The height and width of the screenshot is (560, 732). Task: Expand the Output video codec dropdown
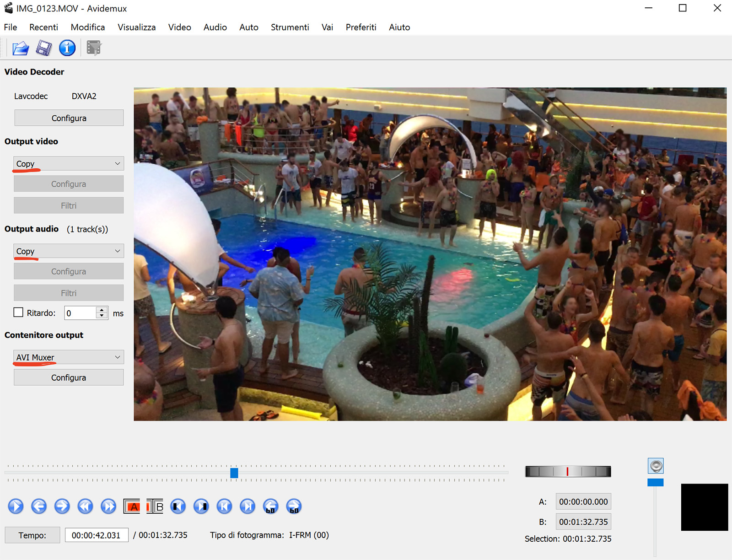(69, 163)
